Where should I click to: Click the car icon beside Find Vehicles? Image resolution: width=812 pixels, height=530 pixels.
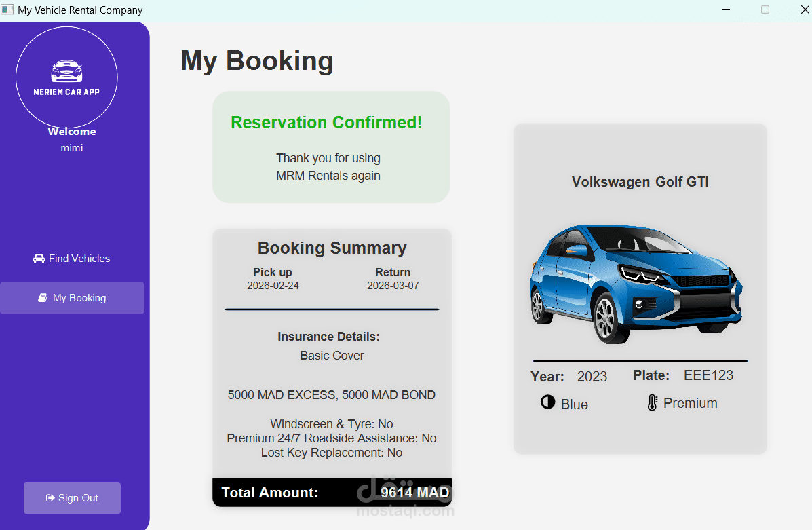coord(39,259)
